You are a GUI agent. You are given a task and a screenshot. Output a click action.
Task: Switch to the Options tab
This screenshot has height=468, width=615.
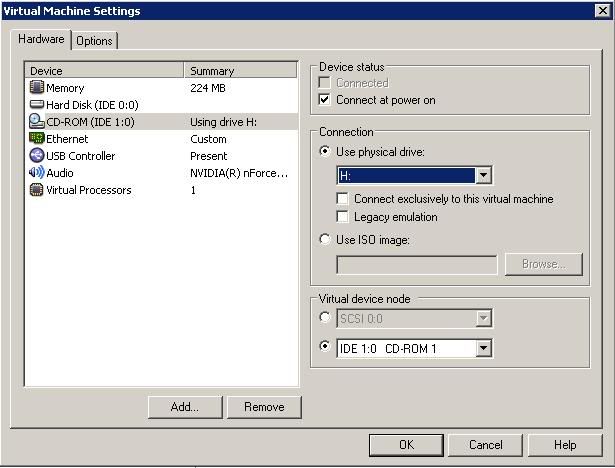point(94,41)
